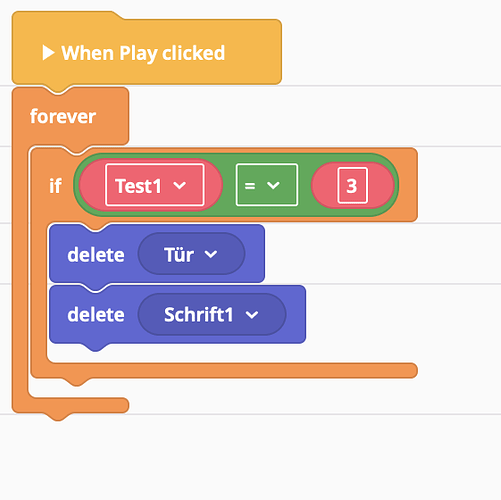Select the When Play clicked block
The height and width of the screenshot is (500, 501).
[147, 52]
